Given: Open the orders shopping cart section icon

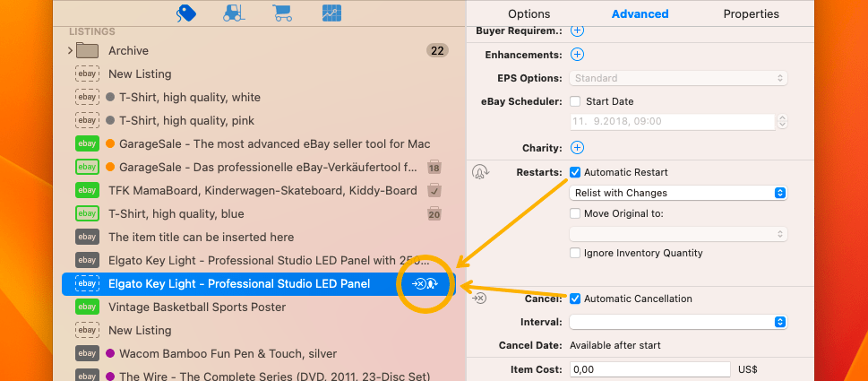Looking at the screenshot, I should coord(282,13).
